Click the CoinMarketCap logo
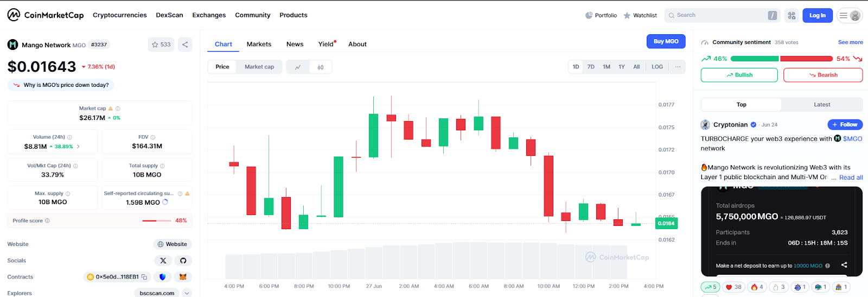The height and width of the screenshot is (297, 868). (x=46, y=15)
